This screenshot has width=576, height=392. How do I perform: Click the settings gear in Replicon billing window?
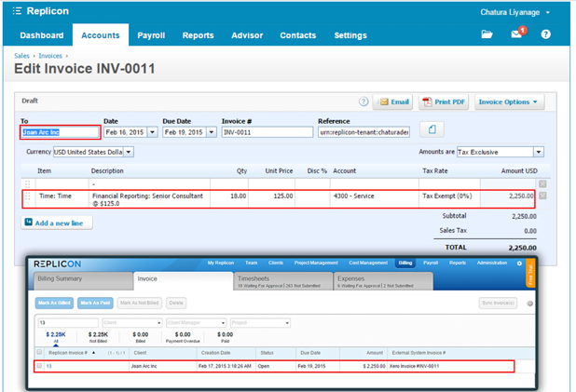(x=519, y=264)
